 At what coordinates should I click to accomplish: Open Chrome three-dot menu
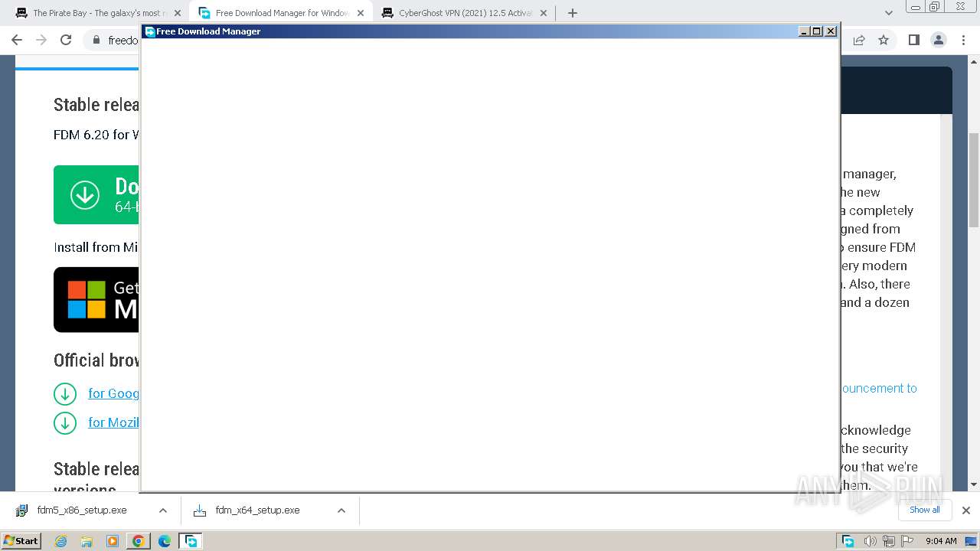pos(962,40)
